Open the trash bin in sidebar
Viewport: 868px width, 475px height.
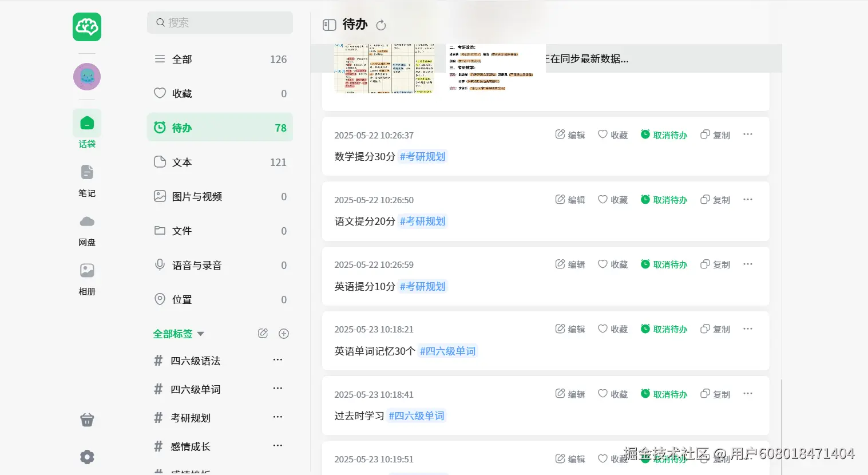[87, 420]
